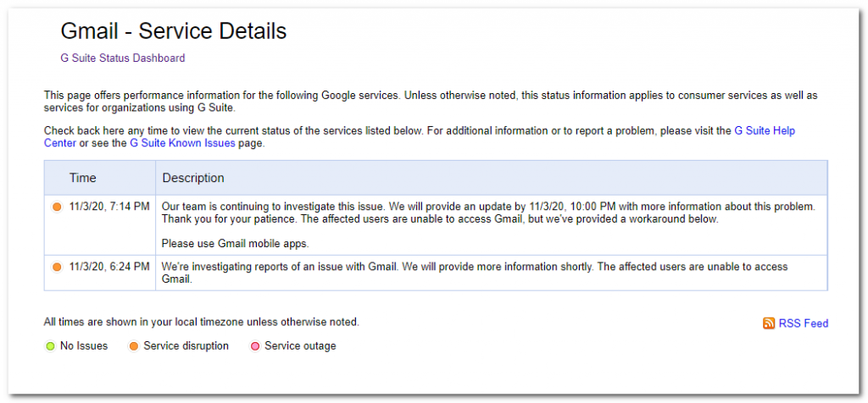Click the orange status dot for 7:14 PM
Viewport: 868px width, 403px height.
tap(57, 207)
